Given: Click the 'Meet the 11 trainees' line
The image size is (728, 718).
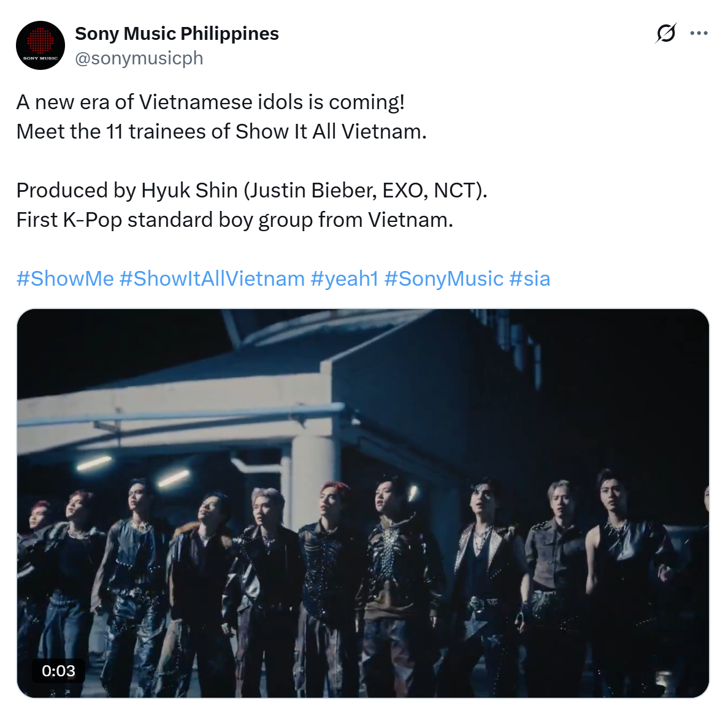Looking at the screenshot, I should pyautogui.click(x=221, y=131).
